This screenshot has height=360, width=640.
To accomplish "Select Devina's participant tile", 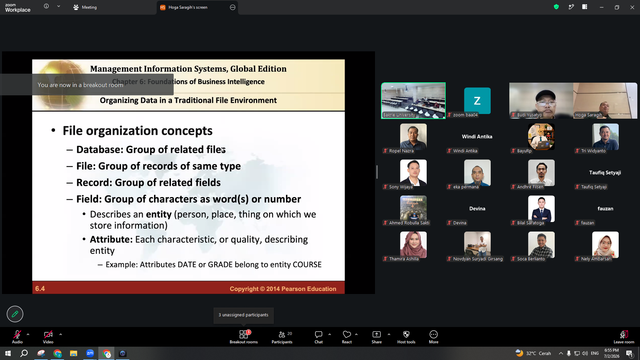I will (477, 209).
